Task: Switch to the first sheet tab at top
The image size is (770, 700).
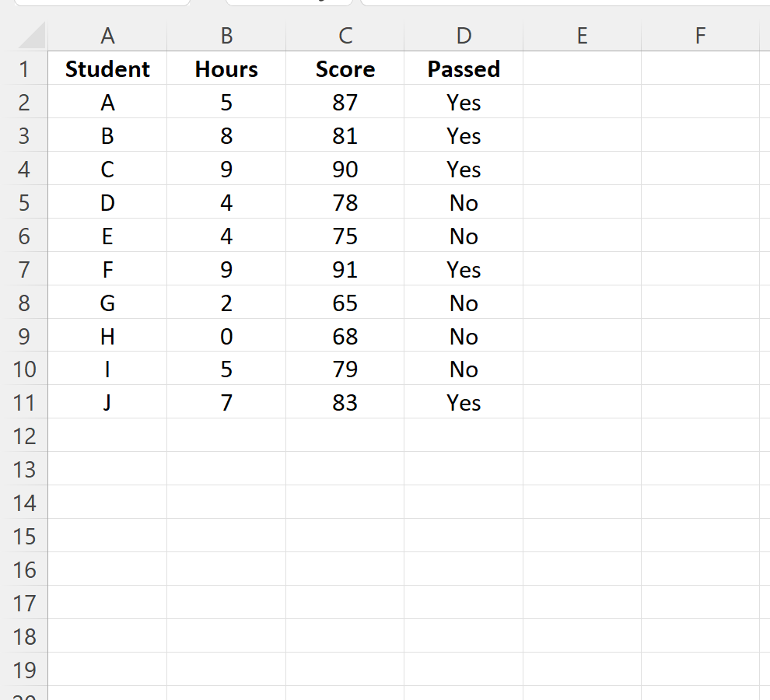Action: 101,4
